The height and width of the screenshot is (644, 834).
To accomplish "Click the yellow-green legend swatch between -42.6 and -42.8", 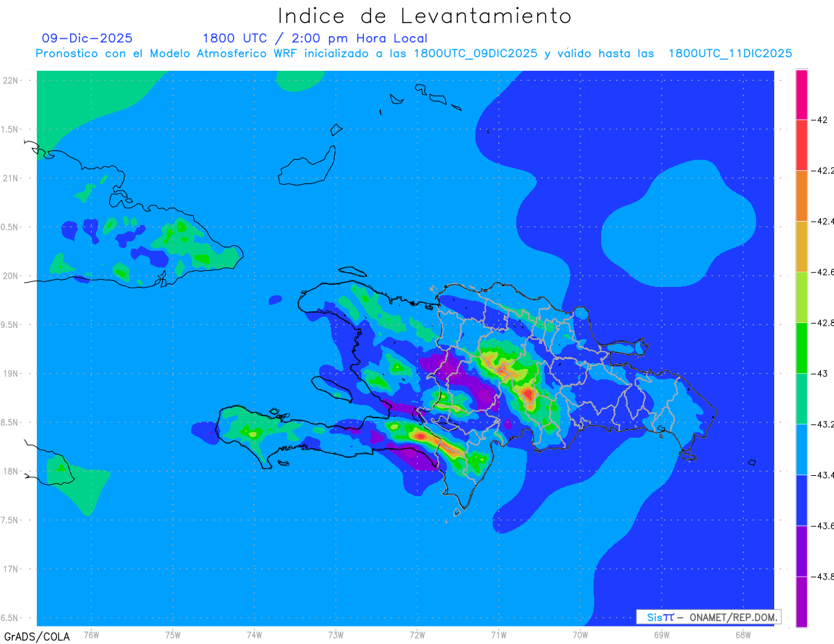I will (801, 297).
